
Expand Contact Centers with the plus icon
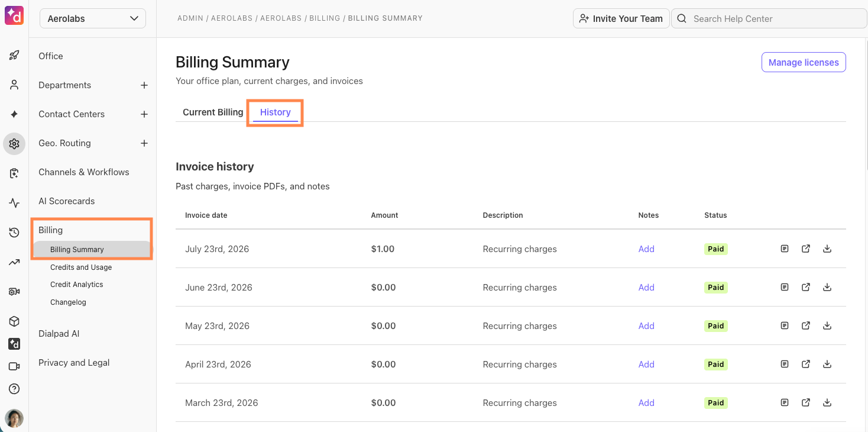[144, 114]
